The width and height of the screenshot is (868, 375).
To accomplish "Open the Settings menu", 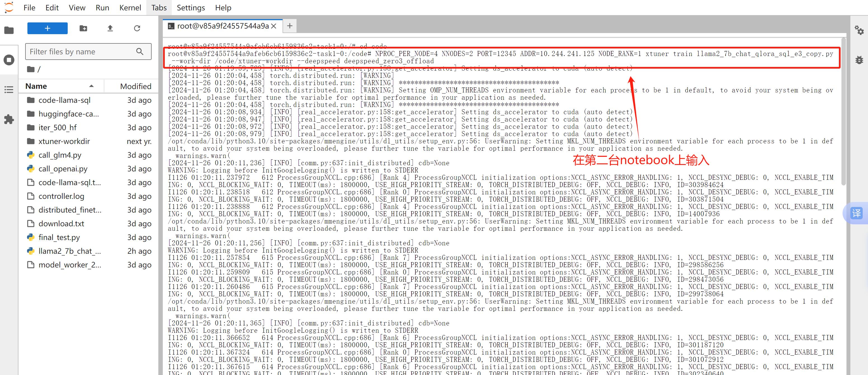I will coord(191,7).
